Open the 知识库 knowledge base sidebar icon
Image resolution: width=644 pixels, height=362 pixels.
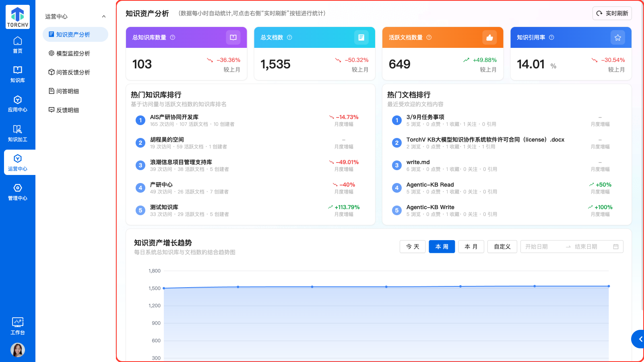(18, 74)
